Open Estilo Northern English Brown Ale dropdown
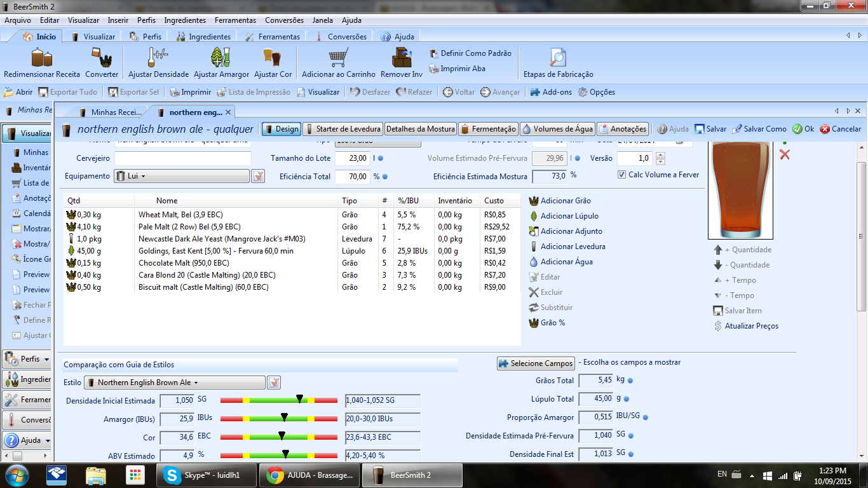 175,383
